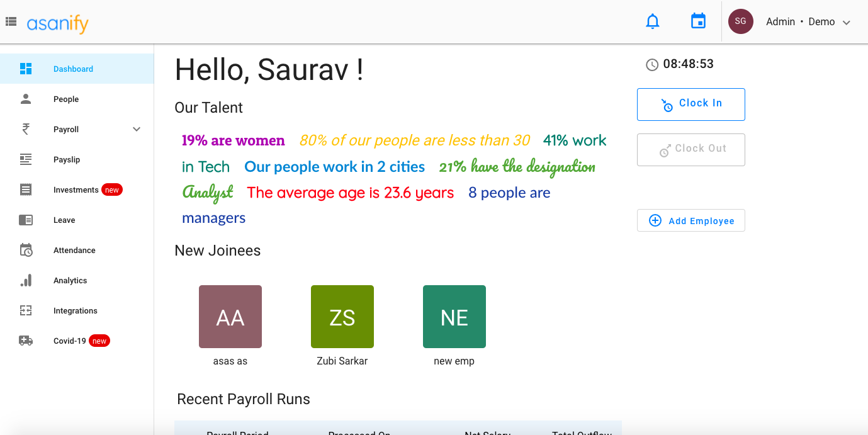Click the disabled Clock Out button
The image size is (868, 435).
(690, 149)
